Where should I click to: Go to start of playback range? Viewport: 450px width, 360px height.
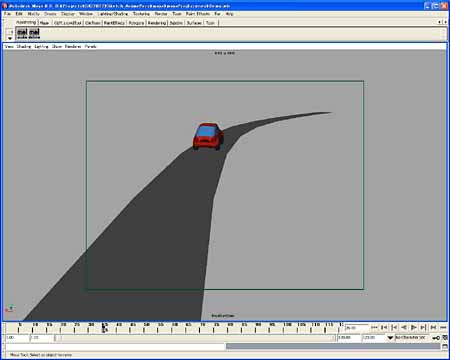tap(374, 328)
